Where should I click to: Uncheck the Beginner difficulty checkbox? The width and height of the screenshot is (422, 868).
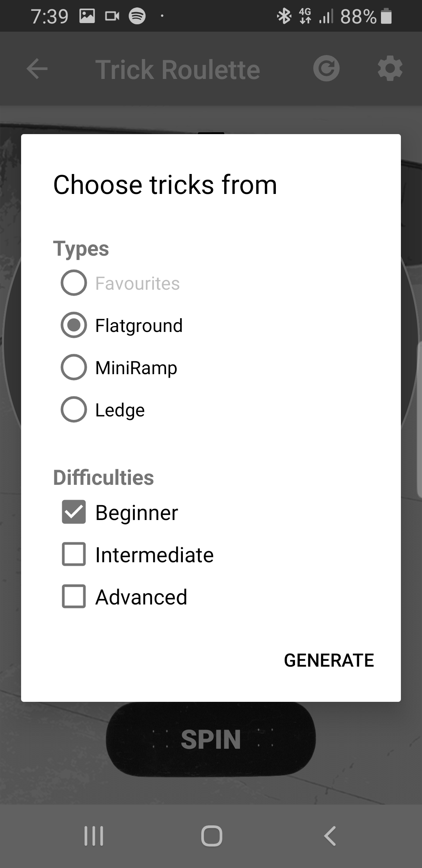coord(74,512)
